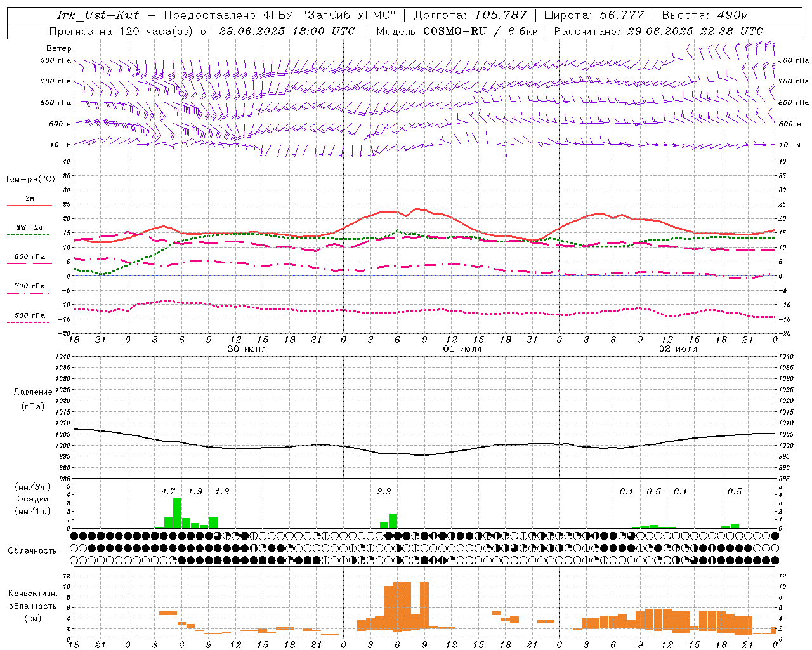Click the 500 гПа label in temperature legend
Image resolution: width=812 pixels, height=650 pixels.
pyautogui.click(x=29, y=315)
